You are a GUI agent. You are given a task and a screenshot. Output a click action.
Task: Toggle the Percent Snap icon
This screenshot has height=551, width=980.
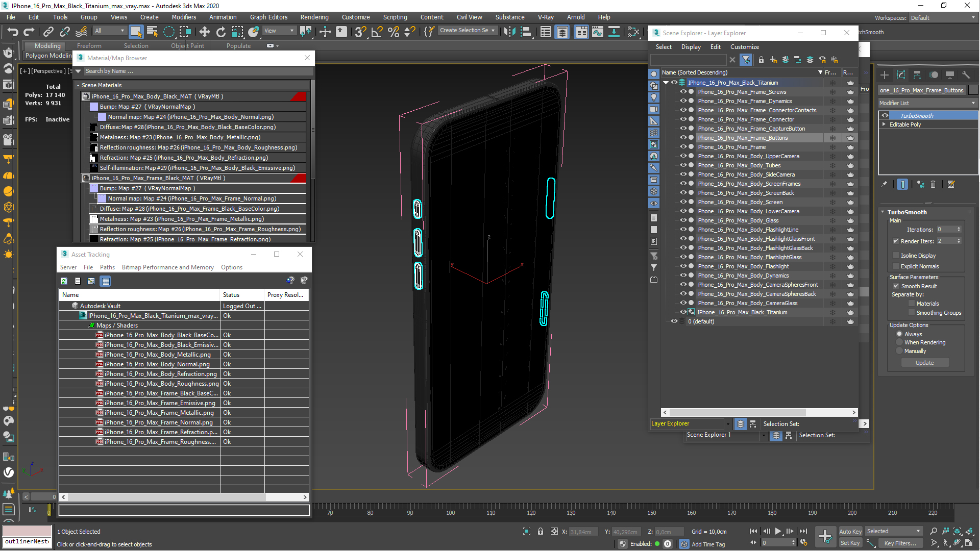[x=394, y=32]
